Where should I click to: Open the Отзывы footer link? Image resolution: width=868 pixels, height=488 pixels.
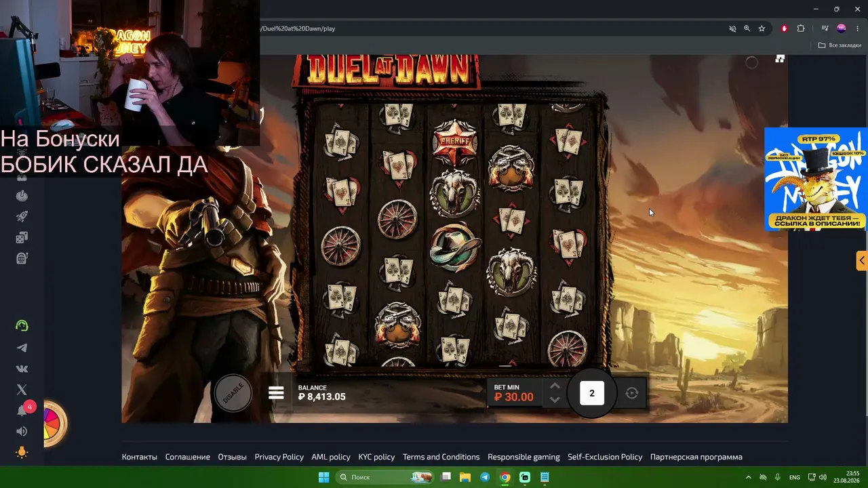(233, 457)
